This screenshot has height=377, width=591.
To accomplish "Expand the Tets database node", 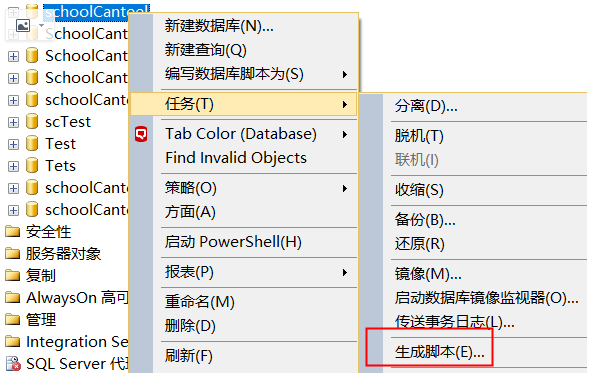I will (x=13, y=166).
